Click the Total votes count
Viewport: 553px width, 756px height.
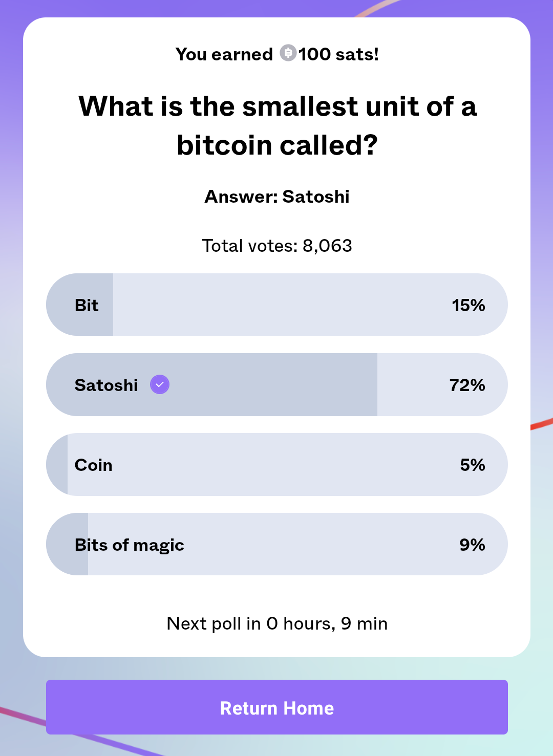[x=277, y=246]
